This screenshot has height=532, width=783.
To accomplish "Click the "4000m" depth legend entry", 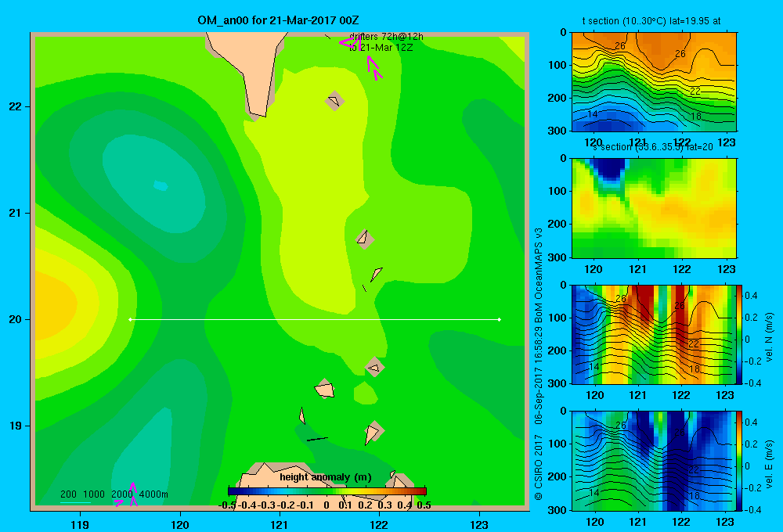I will coord(153,494).
